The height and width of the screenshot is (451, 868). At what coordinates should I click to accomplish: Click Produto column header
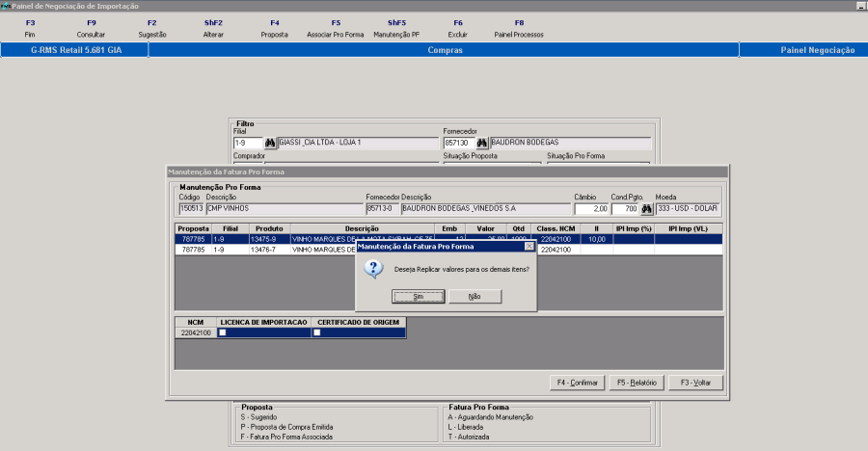tap(270, 228)
